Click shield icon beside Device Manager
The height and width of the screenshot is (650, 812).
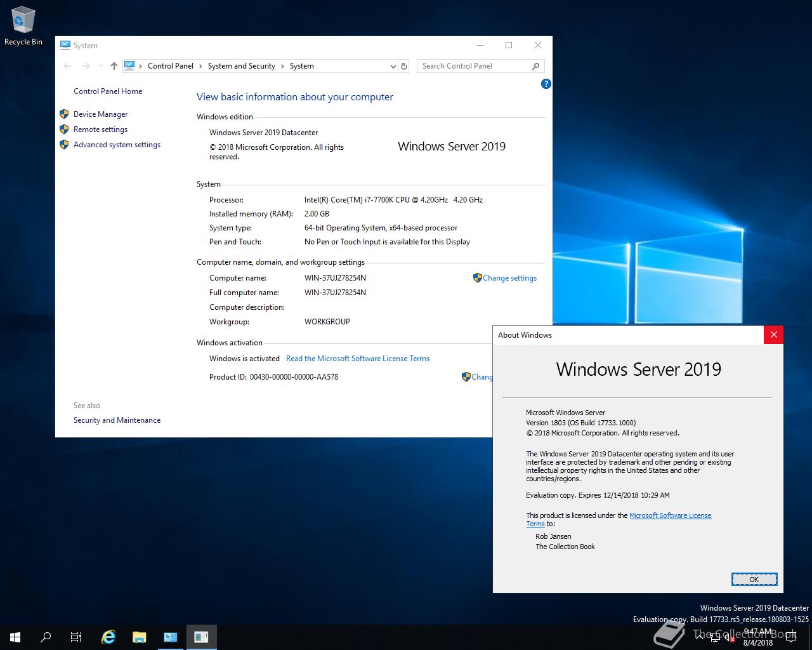pyautogui.click(x=64, y=114)
